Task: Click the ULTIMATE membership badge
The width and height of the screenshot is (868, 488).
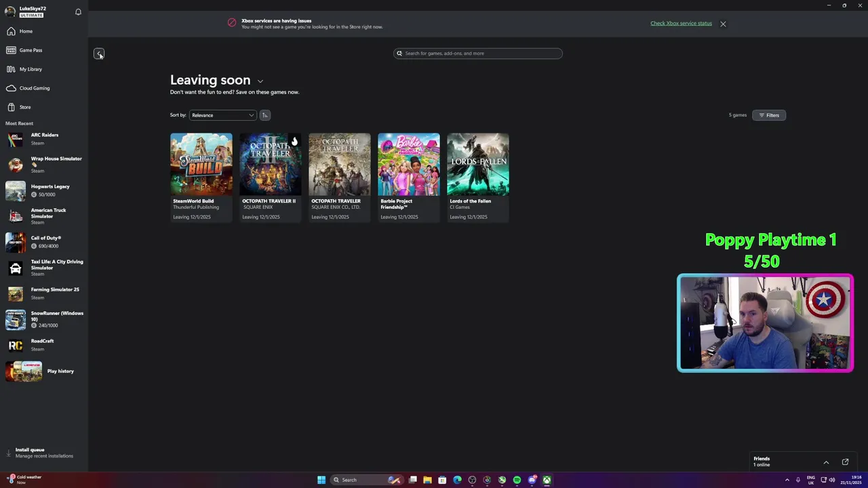Action: (32, 15)
